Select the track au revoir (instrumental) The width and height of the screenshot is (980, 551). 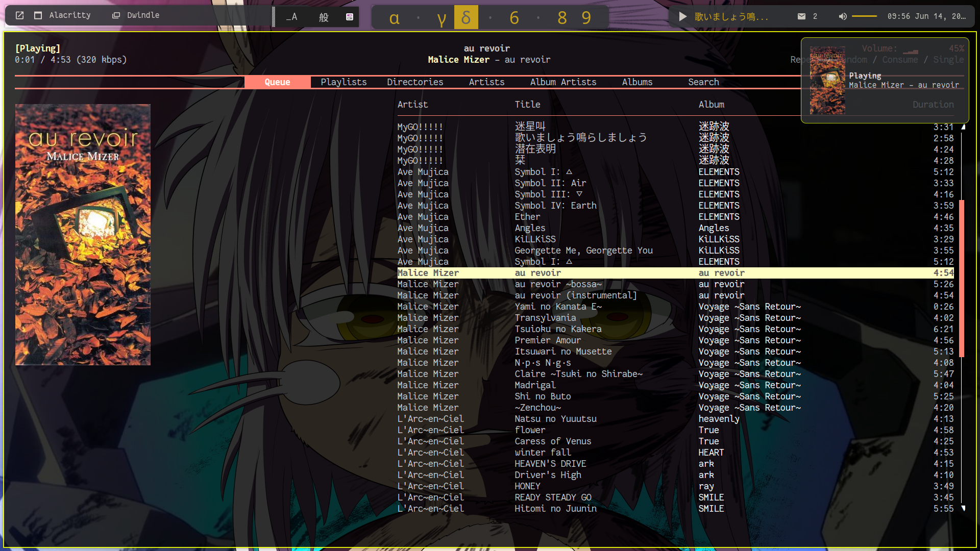click(x=675, y=295)
